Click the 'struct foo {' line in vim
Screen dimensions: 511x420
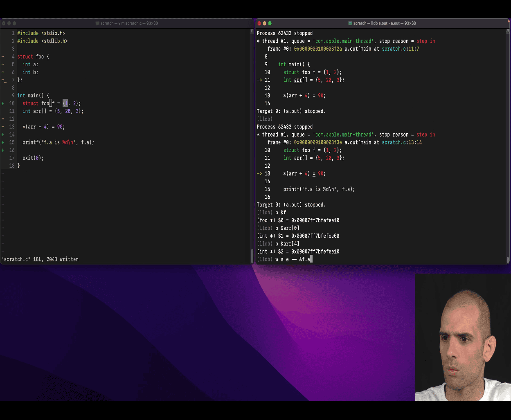[33, 56]
